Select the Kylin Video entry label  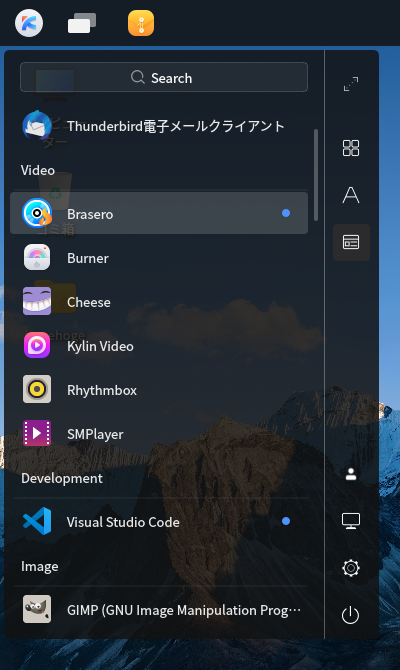click(x=100, y=346)
